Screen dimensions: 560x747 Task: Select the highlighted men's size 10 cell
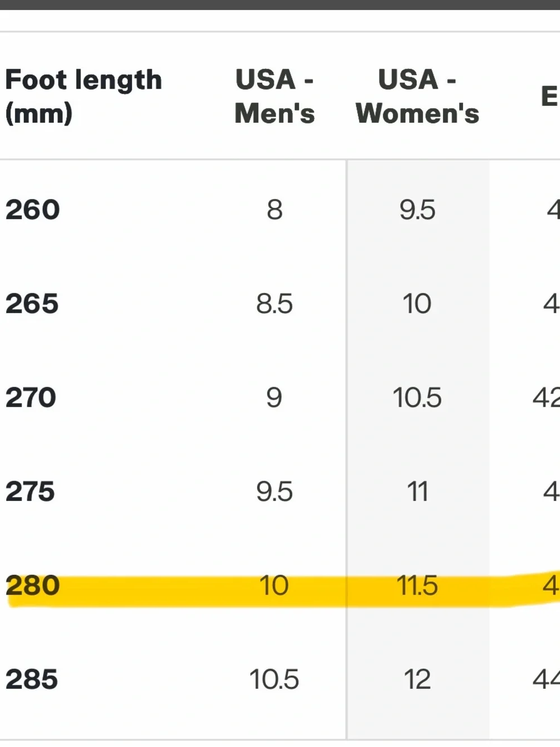(274, 586)
